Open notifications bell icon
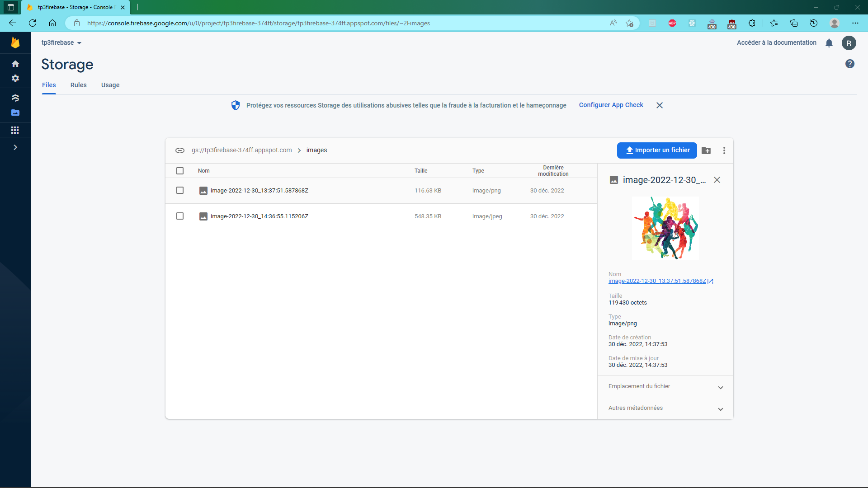 pyautogui.click(x=829, y=43)
